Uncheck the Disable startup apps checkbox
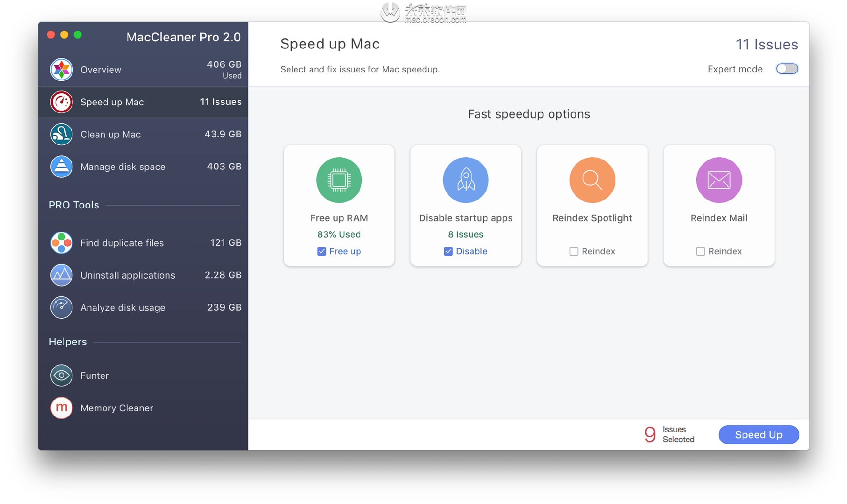Viewport: 847px width, 504px height. (448, 252)
